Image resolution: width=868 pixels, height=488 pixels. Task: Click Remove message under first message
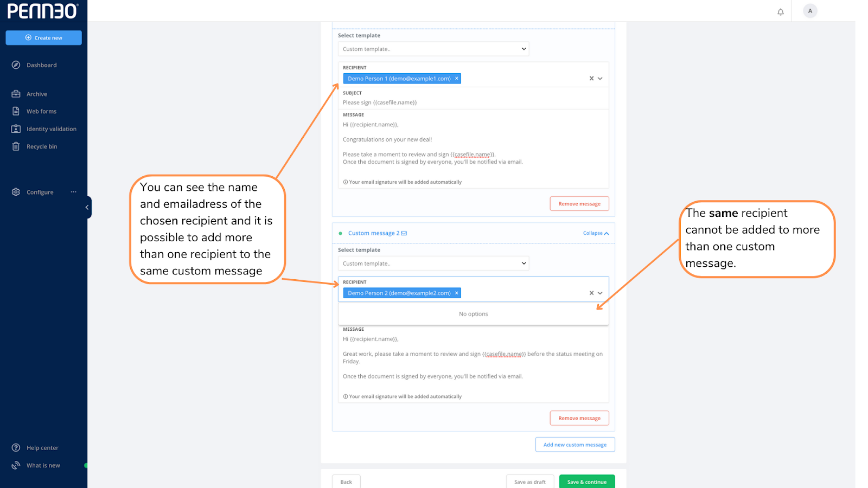point(579,204)
